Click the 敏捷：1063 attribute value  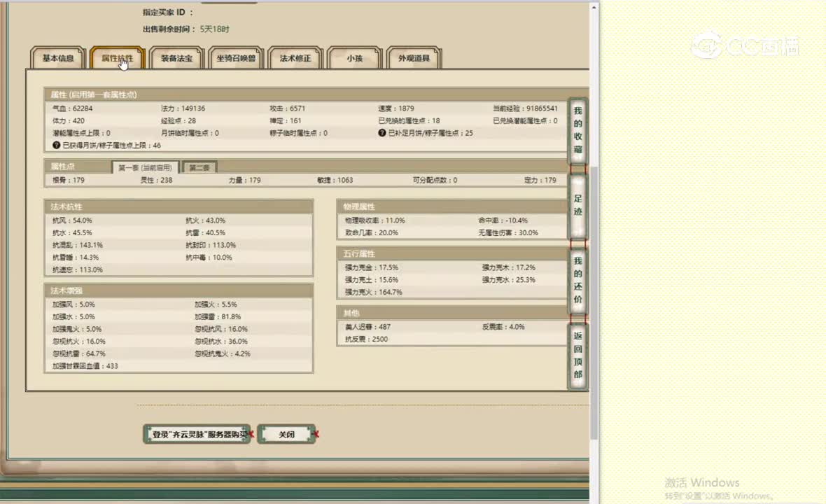tap(335, 180)
